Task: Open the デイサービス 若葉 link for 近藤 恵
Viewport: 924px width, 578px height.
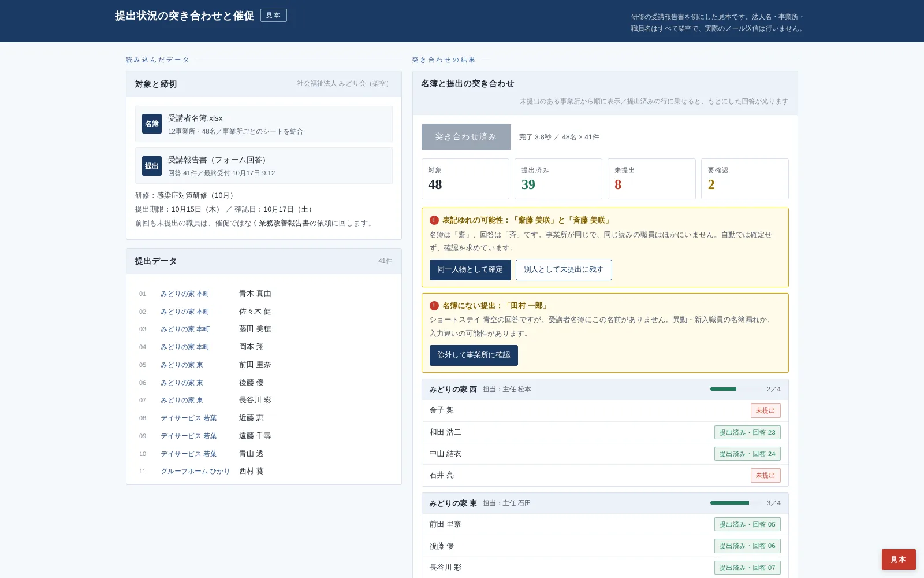Action: point(189,418)
